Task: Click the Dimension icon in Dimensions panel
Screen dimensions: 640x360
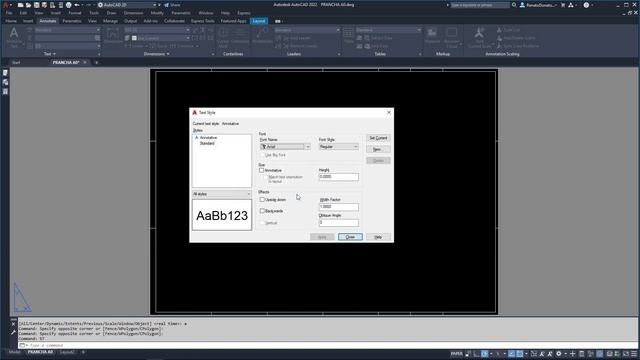Action: point(113,33)
